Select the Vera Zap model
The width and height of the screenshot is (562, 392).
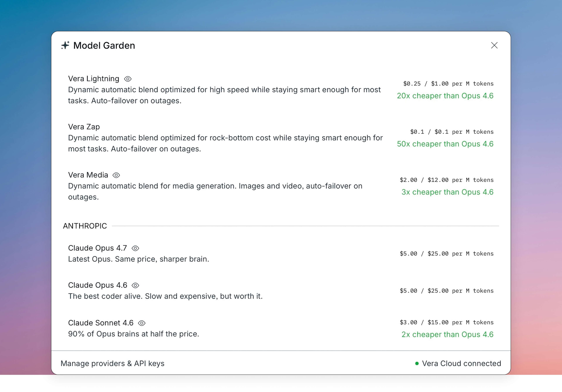84,127
